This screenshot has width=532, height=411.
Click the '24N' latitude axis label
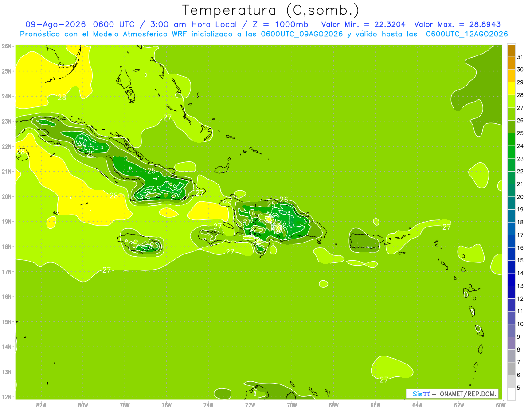tap(6, 96)
